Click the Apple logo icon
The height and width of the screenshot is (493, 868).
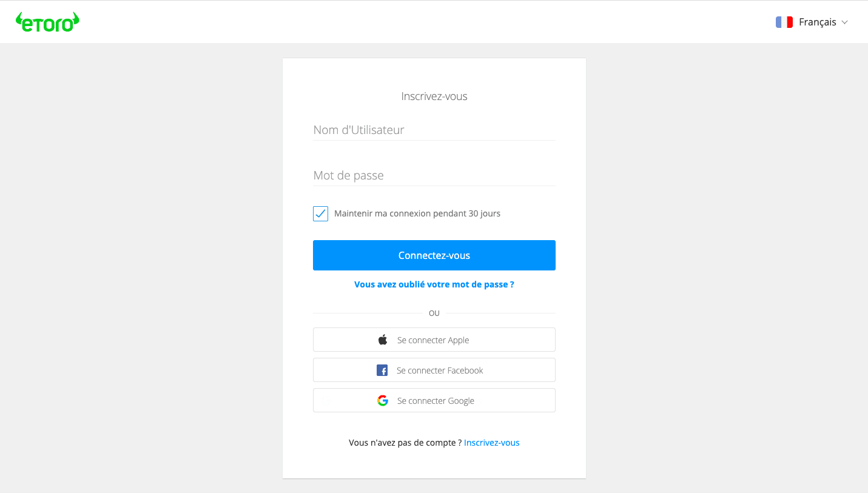pyautogui.click(x=383, y=340)
